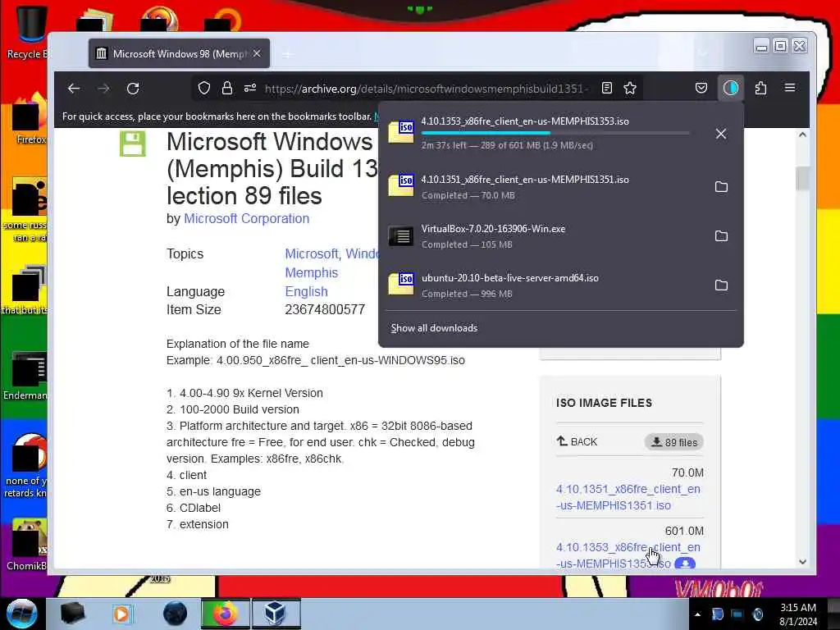This screenshot has width=840, height=630.
Task: Open the English language link
Action: pyautogui.click(x=307, y=291)
